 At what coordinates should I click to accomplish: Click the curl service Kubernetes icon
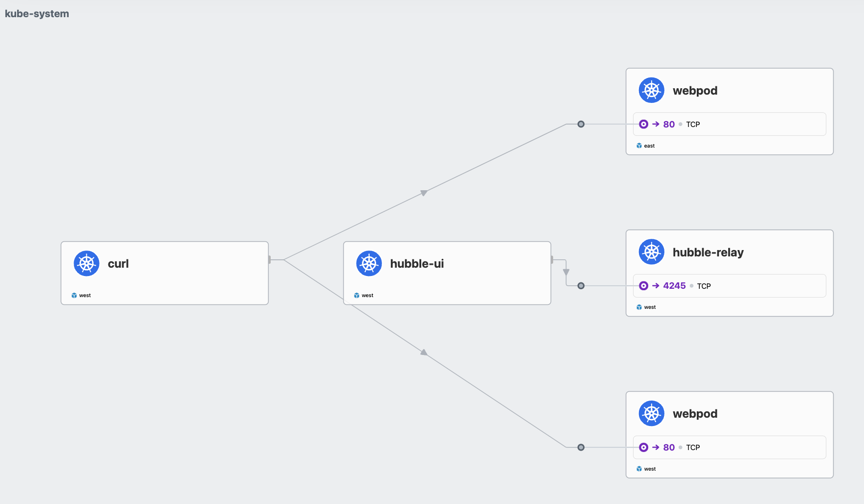coord(86,263)
